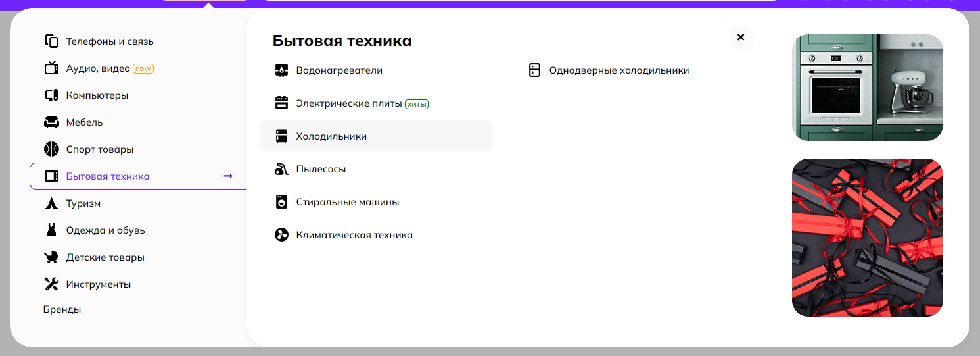The image size is (980, 356).
Task: Go to Однодверные холодильники
Action: pyautogui.click(x=618, y=70)
